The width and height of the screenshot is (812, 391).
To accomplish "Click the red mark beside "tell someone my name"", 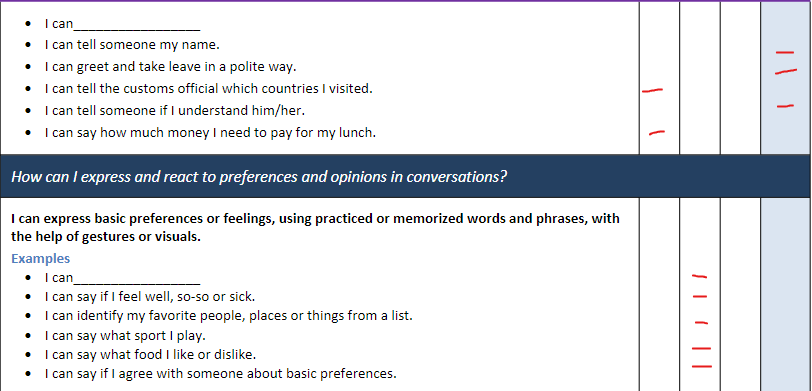I will click(x=785, y=52).
